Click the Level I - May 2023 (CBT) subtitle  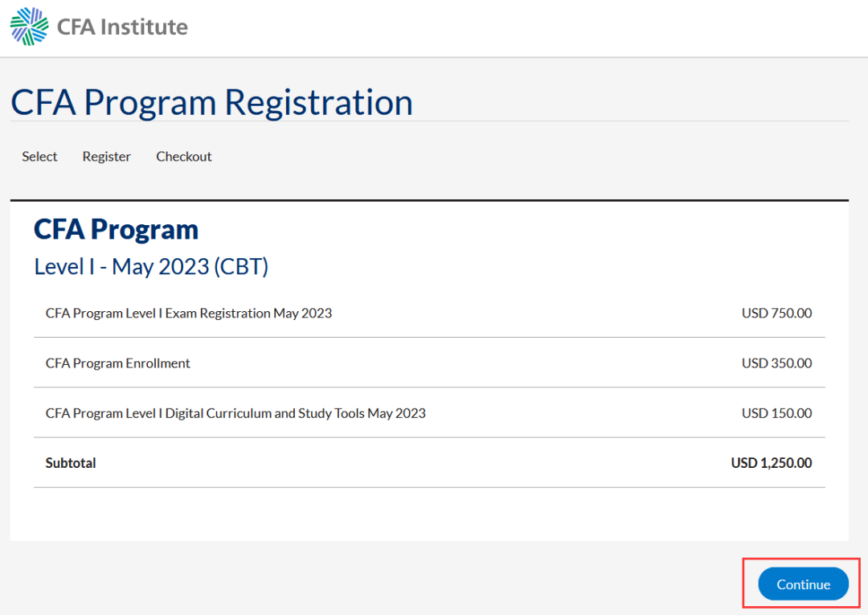click(x=151, y=267)
